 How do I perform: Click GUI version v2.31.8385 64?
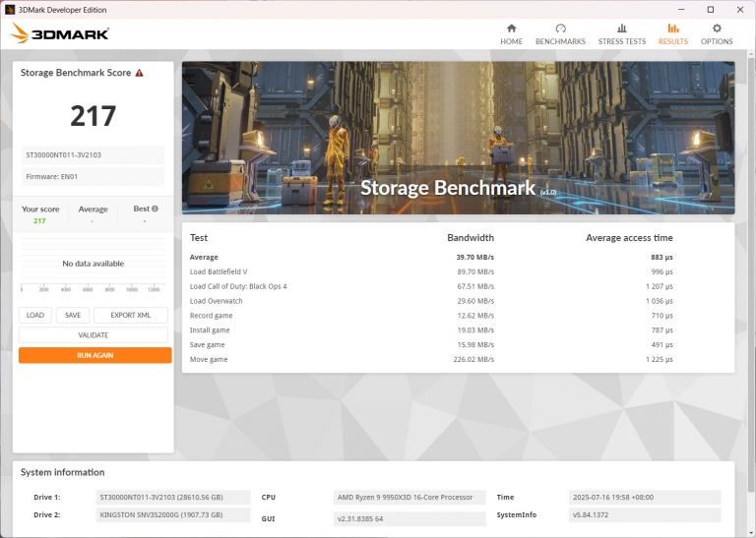pos(409,518)
